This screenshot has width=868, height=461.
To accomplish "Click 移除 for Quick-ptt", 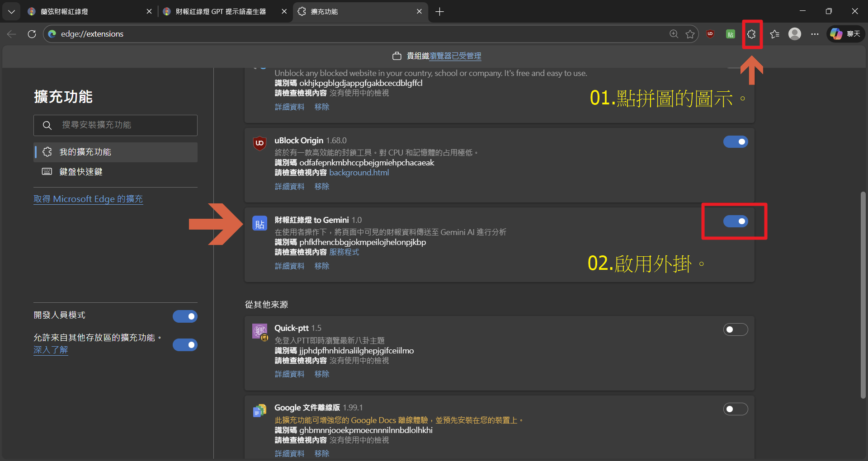I will 322,374.
